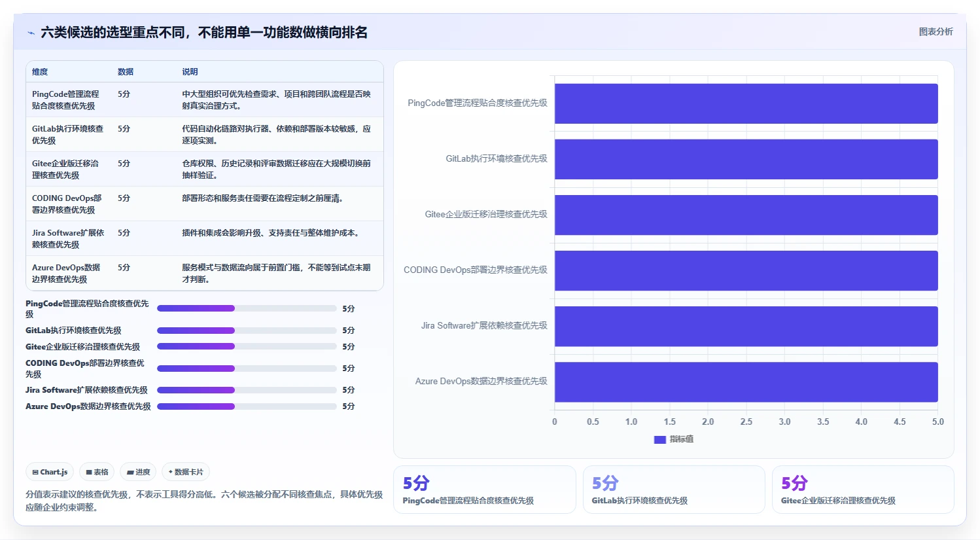
Task: Click description 中大型组织可优先检查需求 in the table
Action: coord(276,100)
